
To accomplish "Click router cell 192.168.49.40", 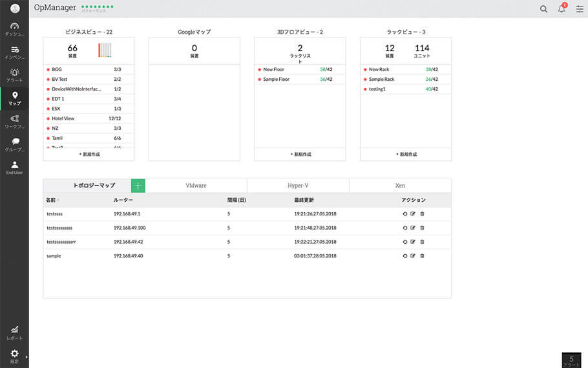I will click(x=128, y=256).
